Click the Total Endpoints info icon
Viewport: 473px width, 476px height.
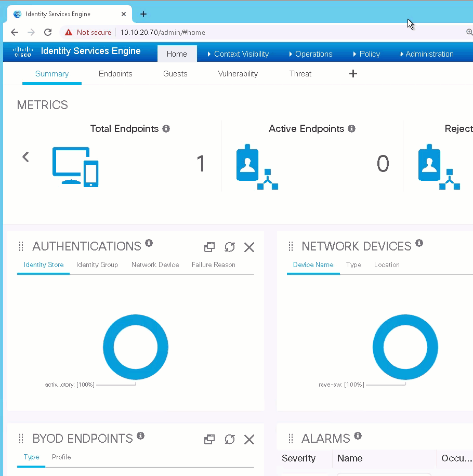point(166,129)
